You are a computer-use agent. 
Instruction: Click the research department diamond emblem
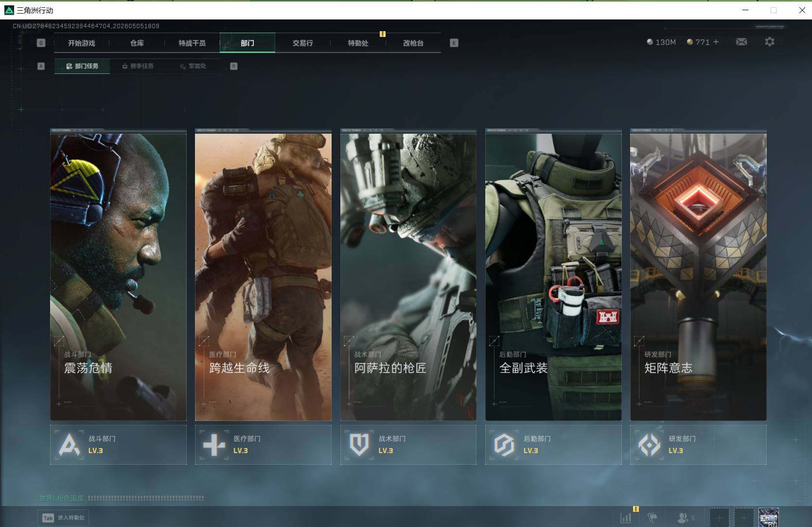[x=649, y=445]
